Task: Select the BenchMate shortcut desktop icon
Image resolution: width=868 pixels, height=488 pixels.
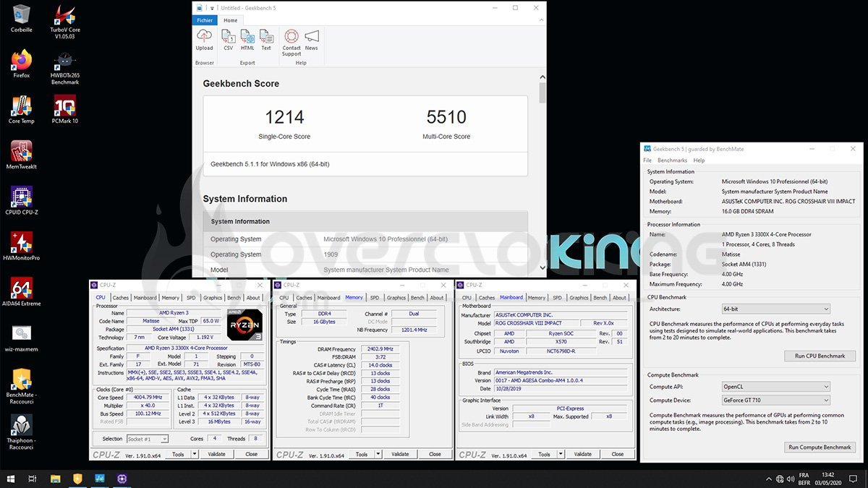Action: [22, 386]
